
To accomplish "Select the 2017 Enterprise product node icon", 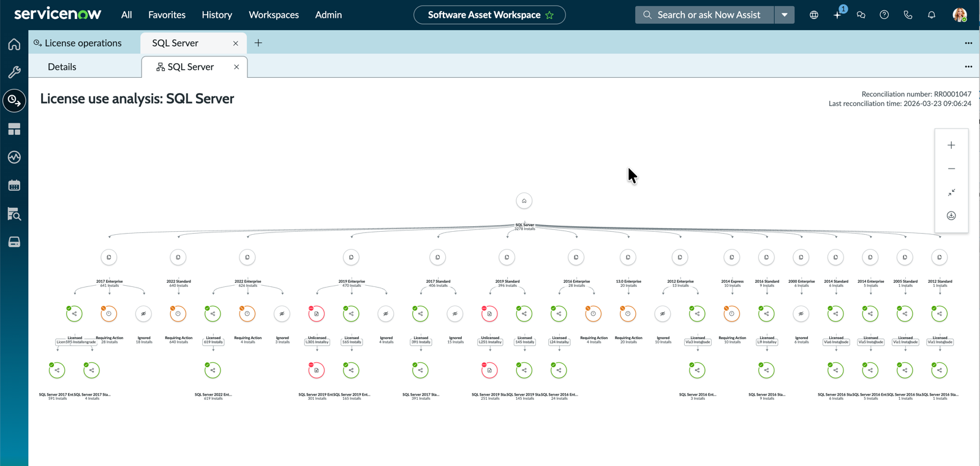I will pyautogui.click(x=109, y=258).
